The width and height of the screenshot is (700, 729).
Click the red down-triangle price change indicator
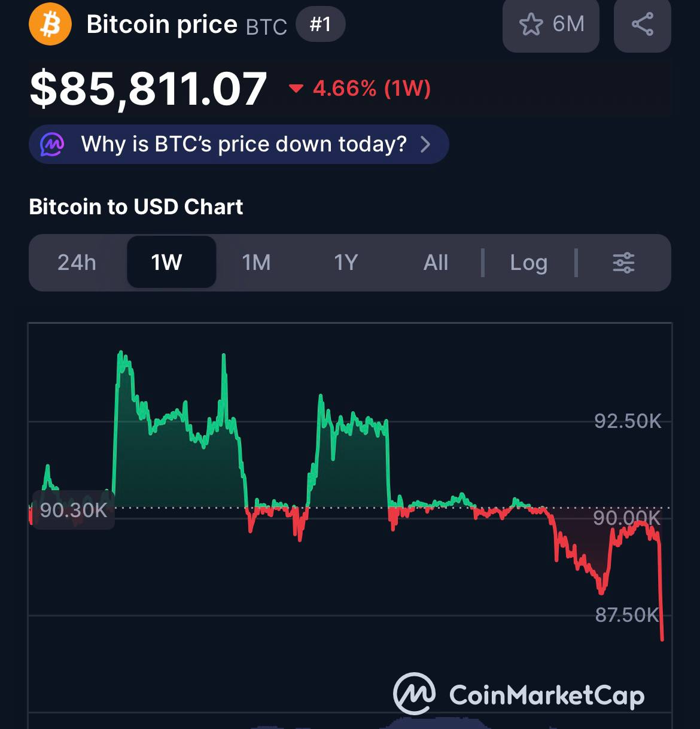pyautogui.click(x=296, y=89)
